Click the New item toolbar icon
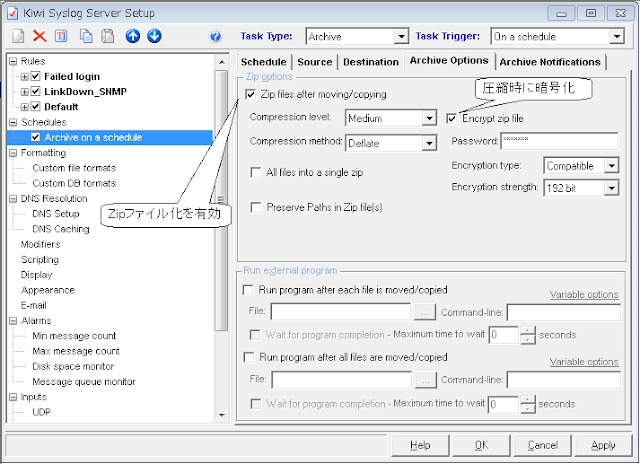This screenshot has width=640, height=464. (x=18, y=36)
